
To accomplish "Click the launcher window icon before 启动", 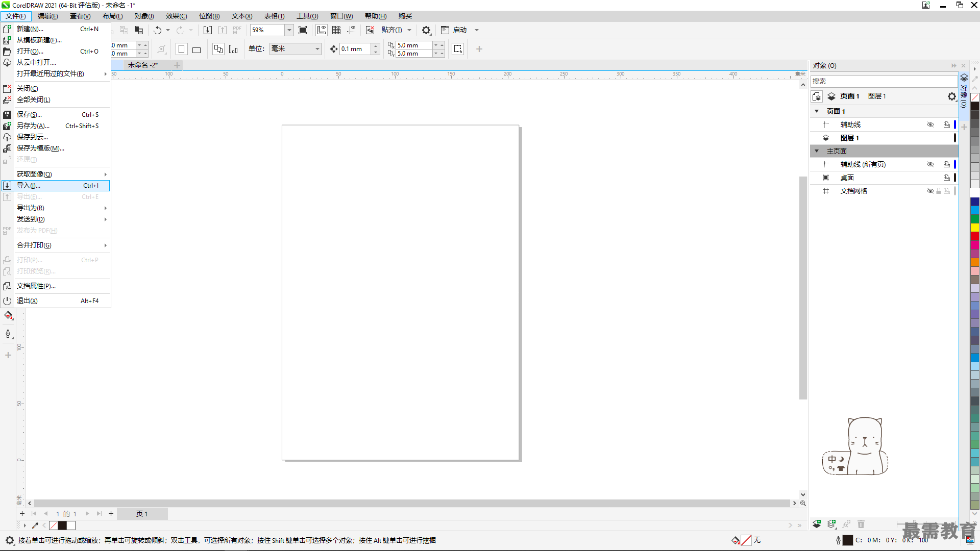I will coord(445,30).
